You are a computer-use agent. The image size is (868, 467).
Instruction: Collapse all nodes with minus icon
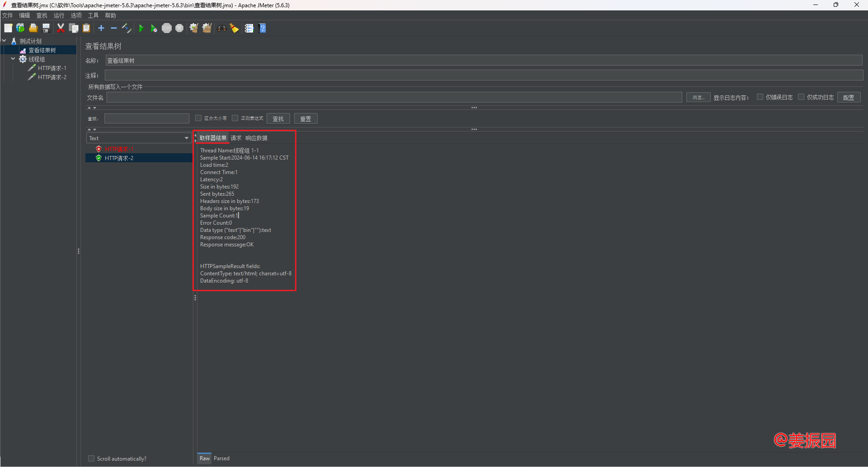coord(114,28)
